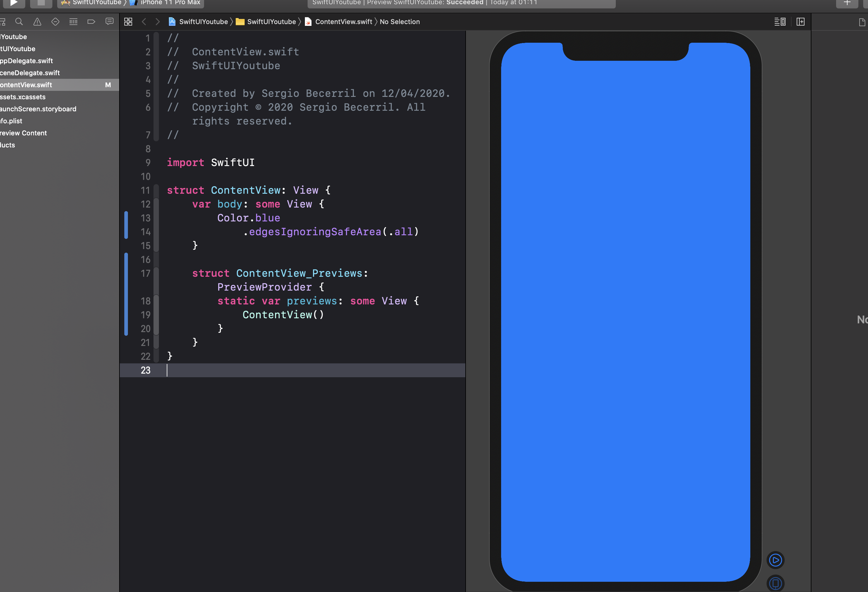Open the Report navigator list icon
This screenshot has height=592, width=868.
click(73, 22)
